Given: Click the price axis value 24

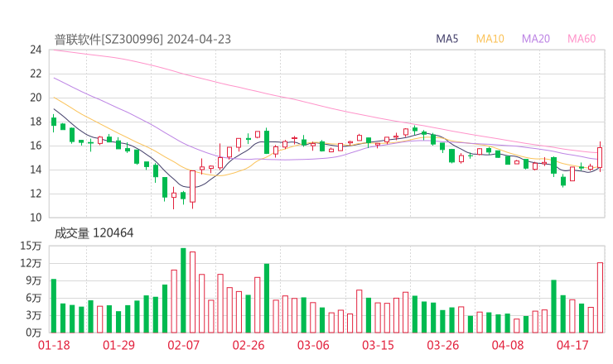Looking at the screenshot, I should point(36,50).
